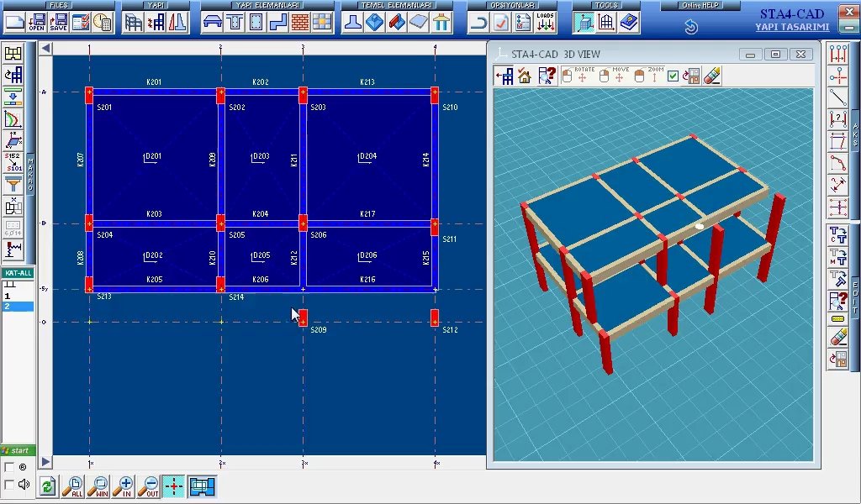861x504 pixels.
Task: Click the spring support icon in left toolbar
Action: coord(13,249)
